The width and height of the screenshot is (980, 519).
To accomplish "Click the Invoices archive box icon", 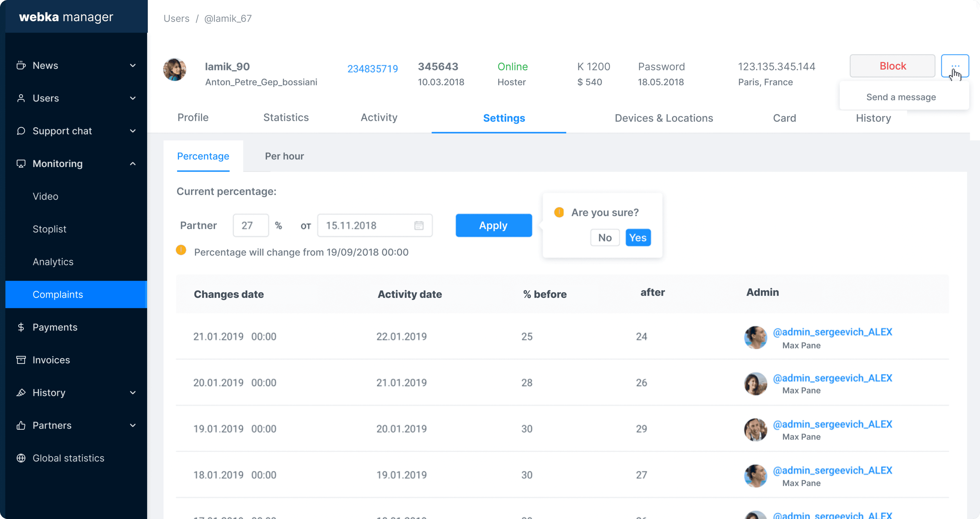I will [21, 360].
